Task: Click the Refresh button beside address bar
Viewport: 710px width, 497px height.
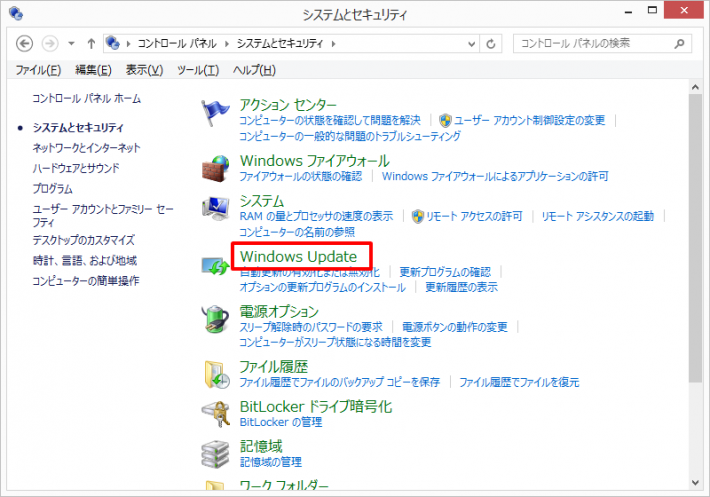Action: 491,44
